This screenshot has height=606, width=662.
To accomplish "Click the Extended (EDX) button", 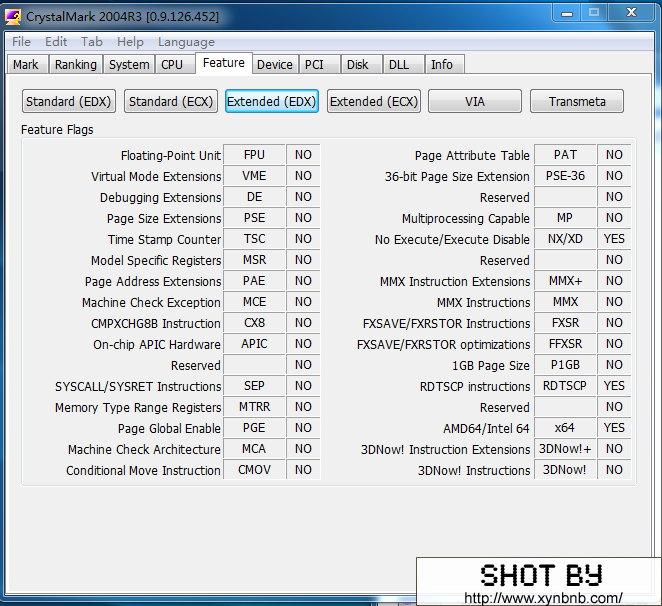I will (272, 101).
